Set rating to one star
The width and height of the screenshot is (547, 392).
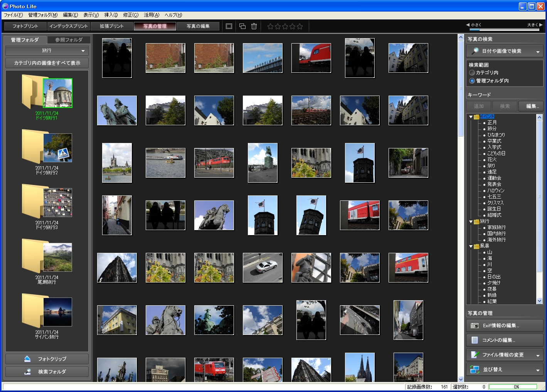coord(270,27)
